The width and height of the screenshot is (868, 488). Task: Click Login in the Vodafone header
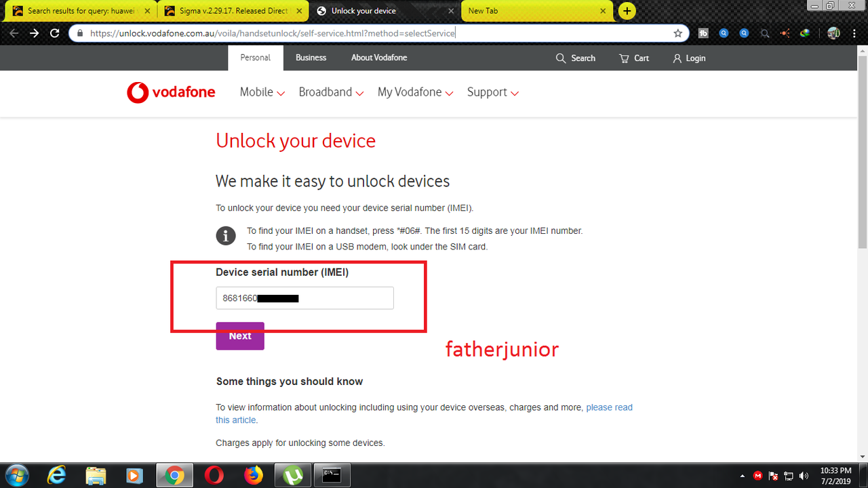tap(689, 58)
